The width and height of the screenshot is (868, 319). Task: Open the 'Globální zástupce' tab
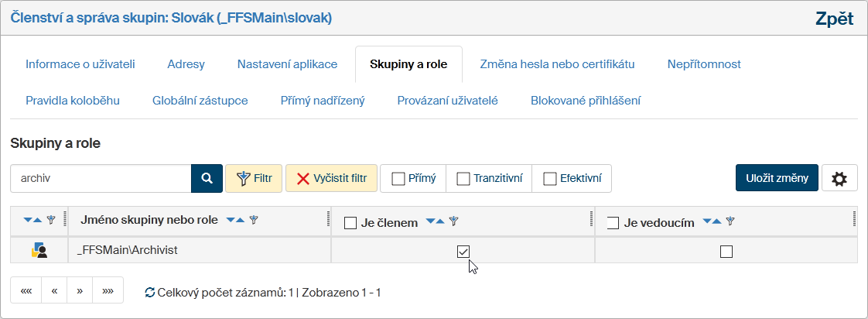200,100
